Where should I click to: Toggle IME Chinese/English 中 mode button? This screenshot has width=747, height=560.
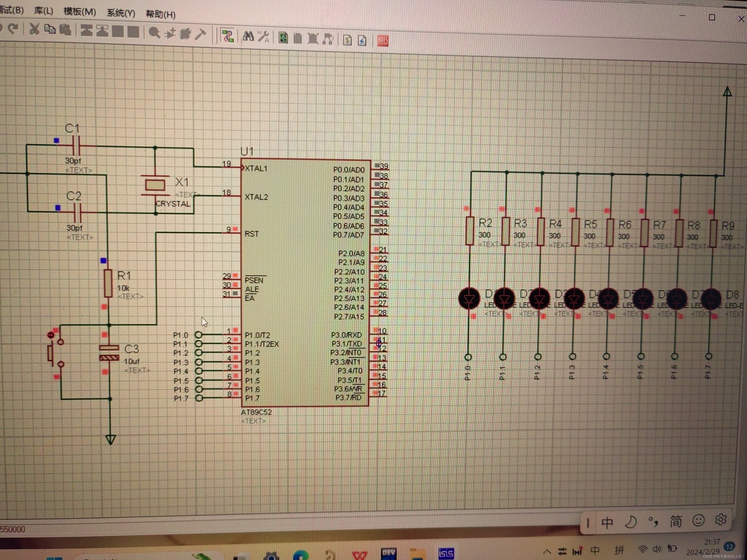(x=607, y=522)
